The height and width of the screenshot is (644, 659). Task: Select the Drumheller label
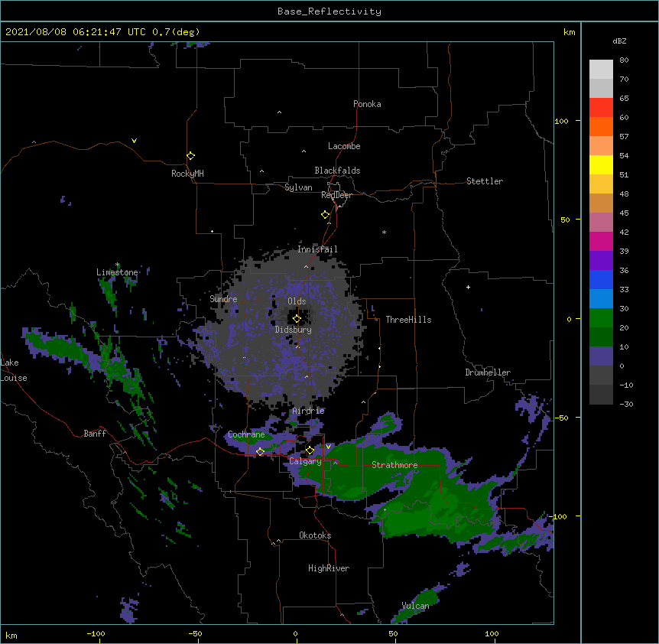click(488, 372)
